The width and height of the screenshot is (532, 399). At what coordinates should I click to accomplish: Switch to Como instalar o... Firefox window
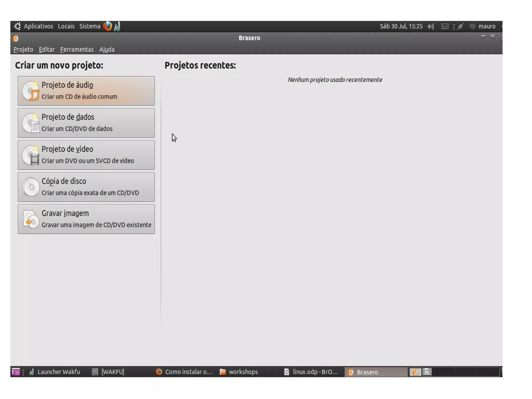click(184, 372)
